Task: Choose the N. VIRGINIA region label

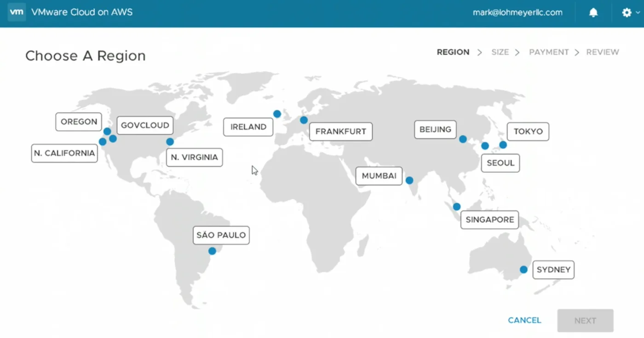Action: (x=194, y=157)
